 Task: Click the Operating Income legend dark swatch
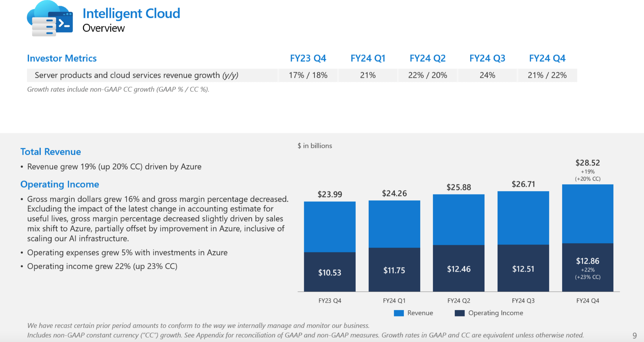click(459, 313)
